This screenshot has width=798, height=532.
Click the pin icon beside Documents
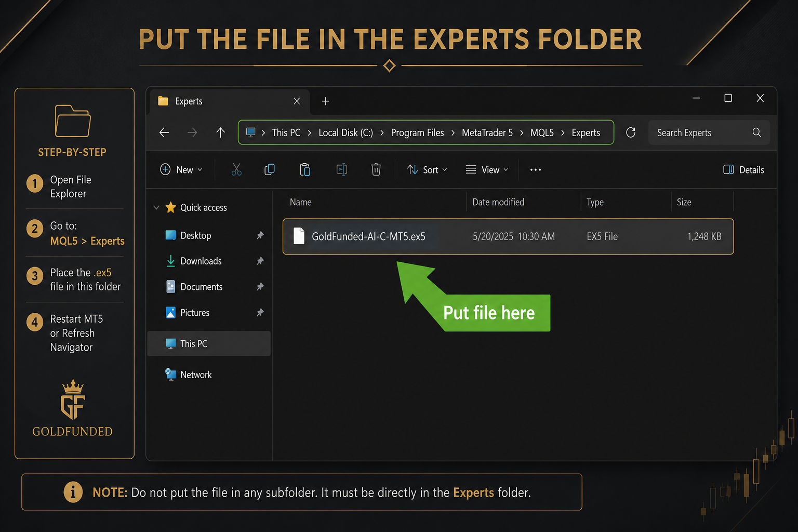[260, 287]
